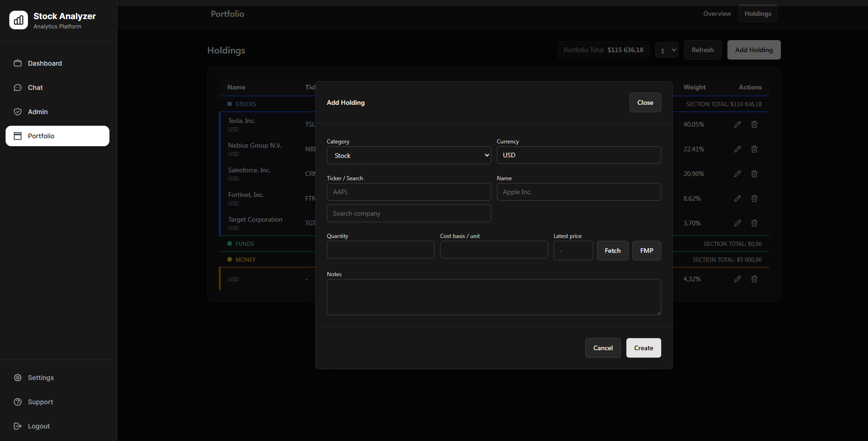
Task: Click the Portfolio briefcase icon
Action: tap(18, 136)
